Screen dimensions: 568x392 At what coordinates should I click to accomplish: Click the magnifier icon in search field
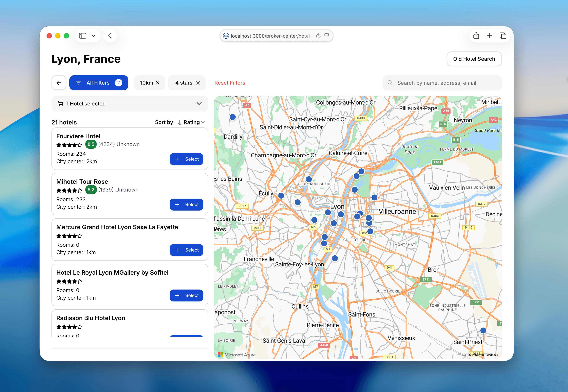[x=390, y=83]
